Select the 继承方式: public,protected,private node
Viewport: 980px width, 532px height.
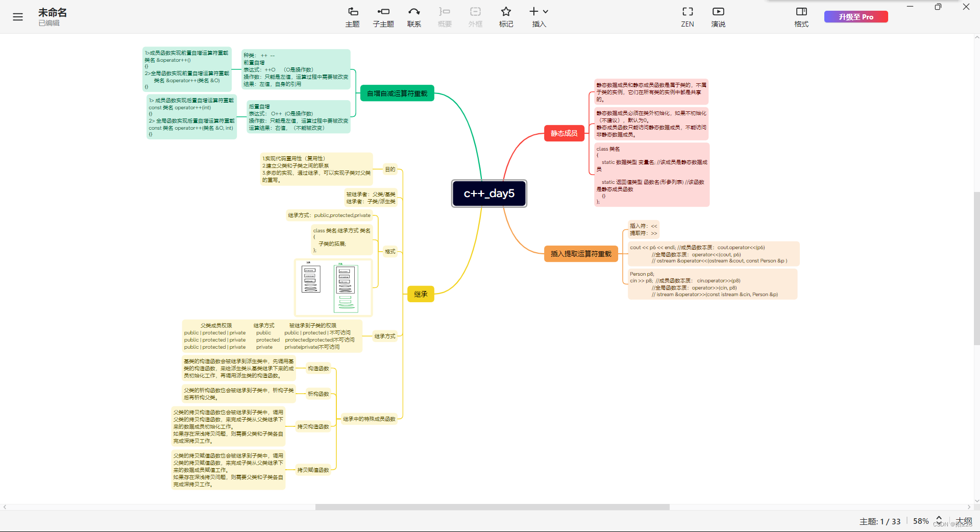pos(329,215)
